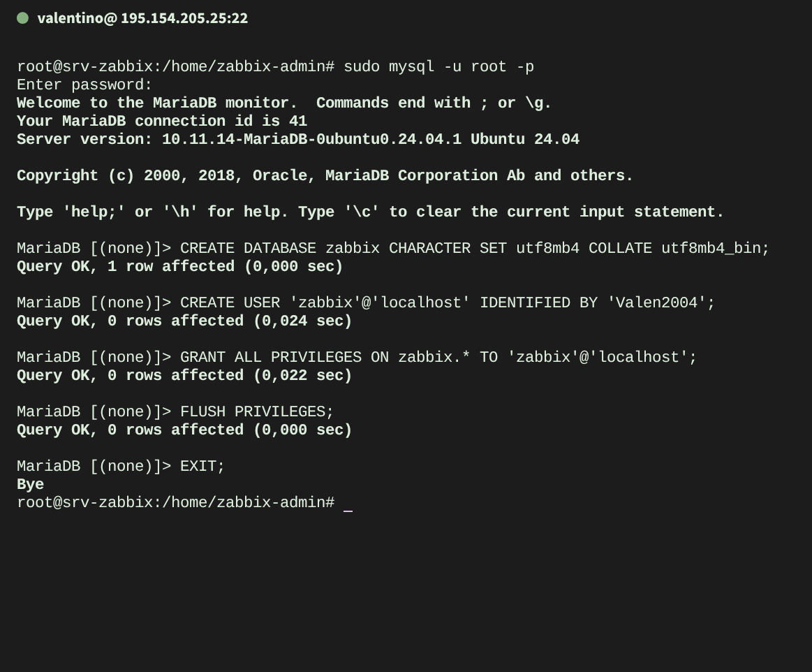The width and height of the screenshot is (812, 672).
Task: Click the Type 'help;' instruction line
Action: click(370, 212)
